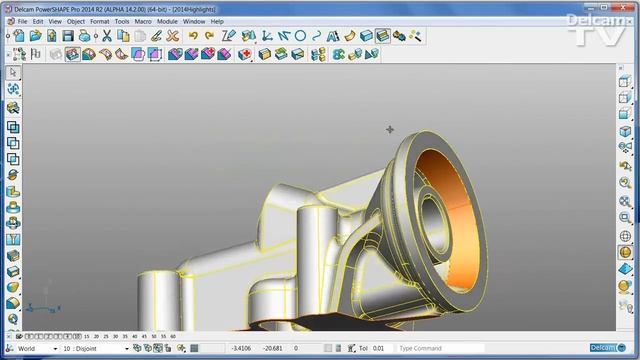The height and width of the screenshot is (360, 640).
Task: Click the Zoom to box magnifier icon
Action: point(625,218)
